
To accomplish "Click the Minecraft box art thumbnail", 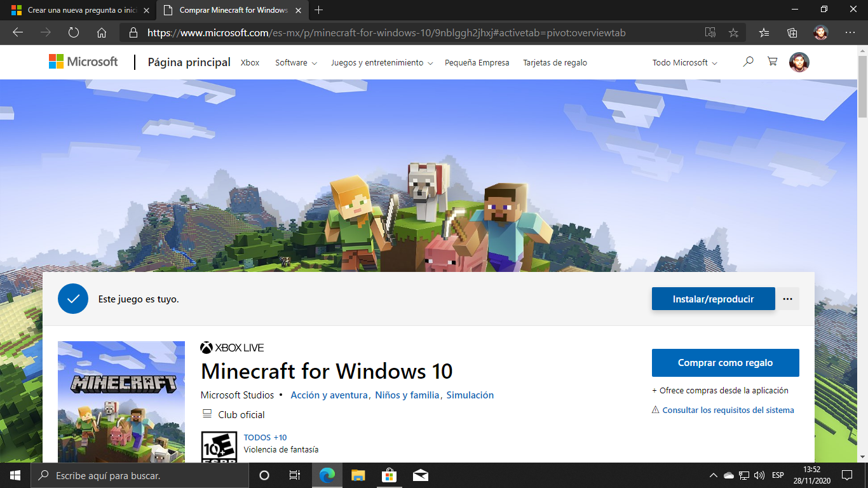I will [121, 402].
